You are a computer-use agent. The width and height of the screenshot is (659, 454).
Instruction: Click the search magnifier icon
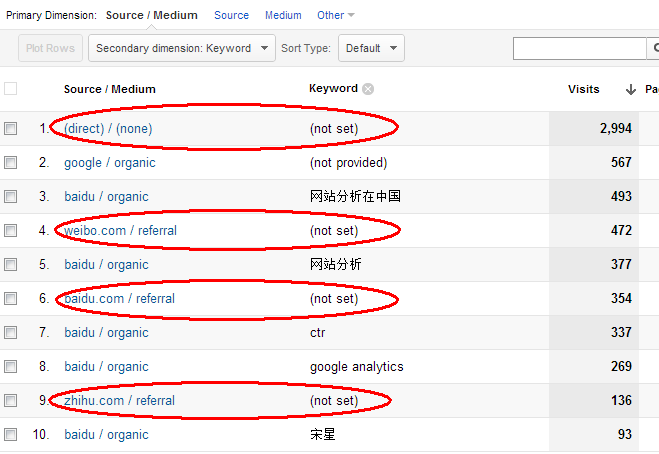653,48
